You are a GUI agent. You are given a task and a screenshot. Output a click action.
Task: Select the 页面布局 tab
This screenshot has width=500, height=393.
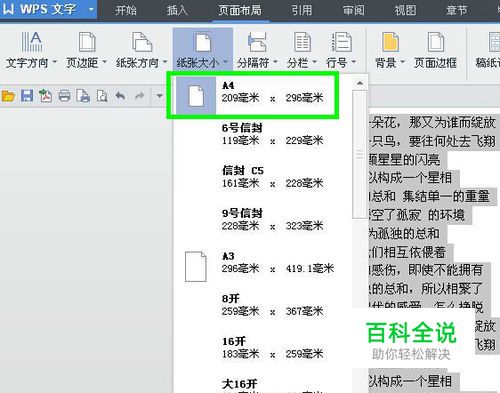[x=240, y=10]
